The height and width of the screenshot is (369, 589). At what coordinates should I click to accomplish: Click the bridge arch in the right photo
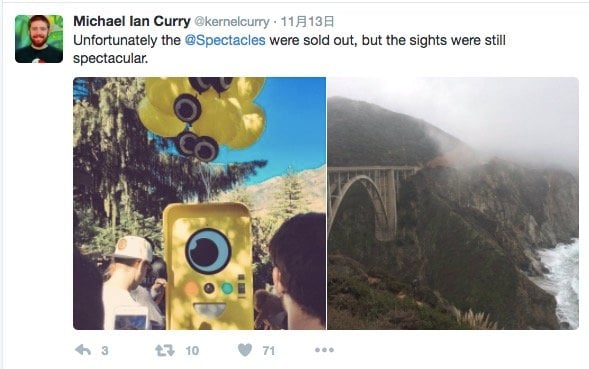click(362, 205)
